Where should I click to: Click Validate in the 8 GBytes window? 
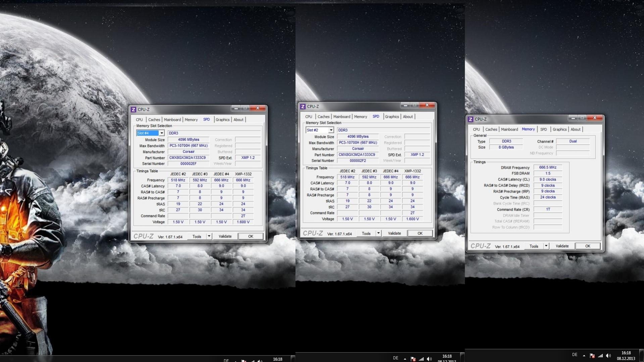coord(562,246)
